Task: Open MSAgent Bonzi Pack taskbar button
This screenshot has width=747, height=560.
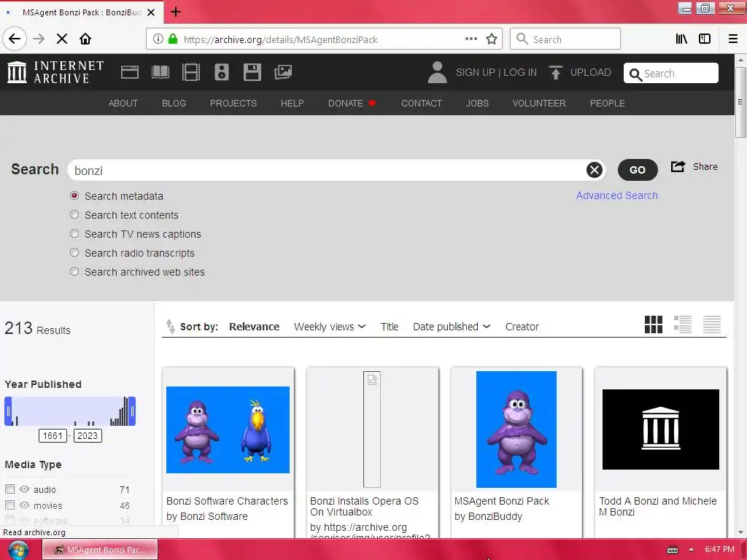Action: pyautogui.click(x=99, y=550)
